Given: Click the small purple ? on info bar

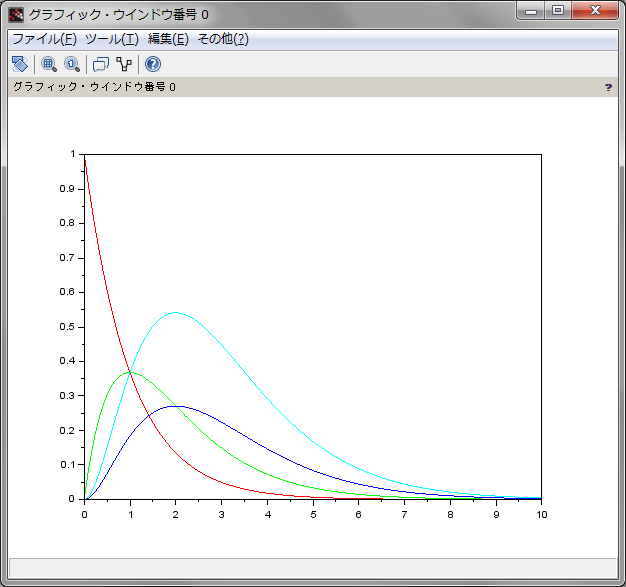Looking at the screenshot, I should [x=608, y=88].
